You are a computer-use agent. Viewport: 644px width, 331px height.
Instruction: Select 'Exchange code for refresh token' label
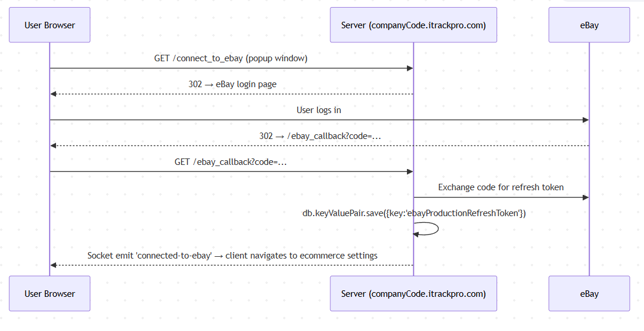(x=501, y=187)
